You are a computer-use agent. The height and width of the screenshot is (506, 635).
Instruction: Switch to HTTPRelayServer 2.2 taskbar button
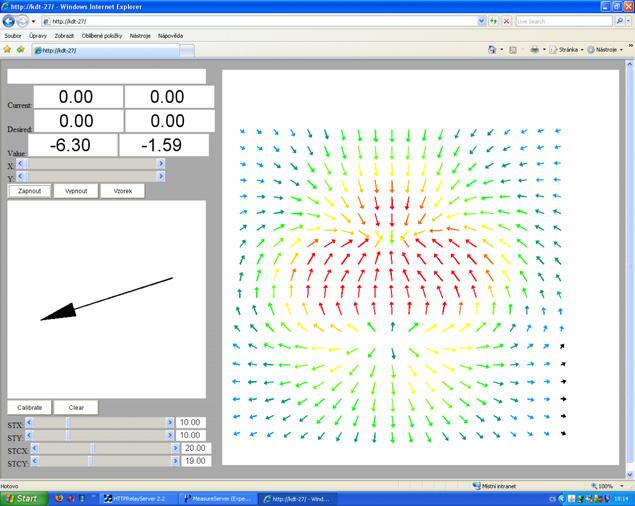point(138,499)
